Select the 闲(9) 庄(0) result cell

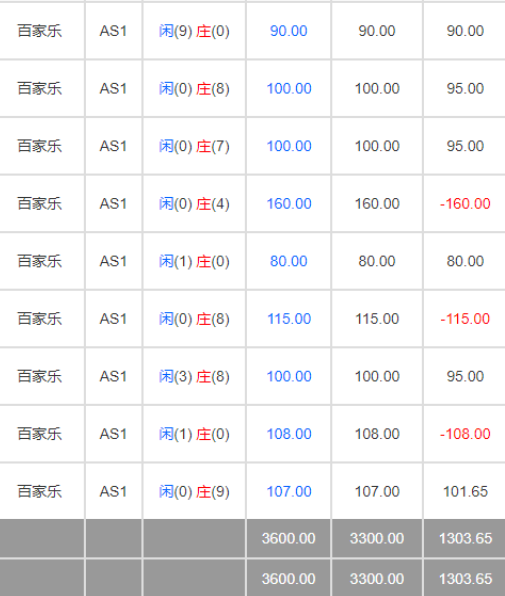pyautogui.click(x=194, y=31)
